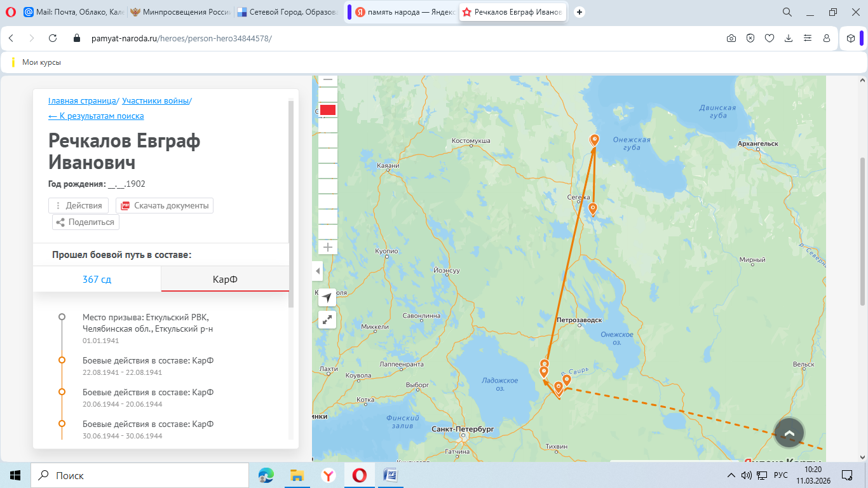The width and height of the screenshot is (868, 488).
Task: Reload the current page
Action: coord(53,38)
